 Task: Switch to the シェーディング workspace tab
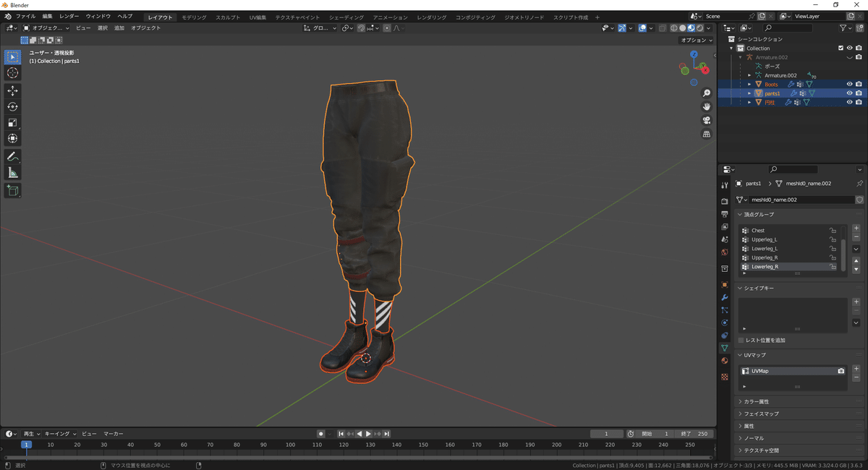[346, 17]
